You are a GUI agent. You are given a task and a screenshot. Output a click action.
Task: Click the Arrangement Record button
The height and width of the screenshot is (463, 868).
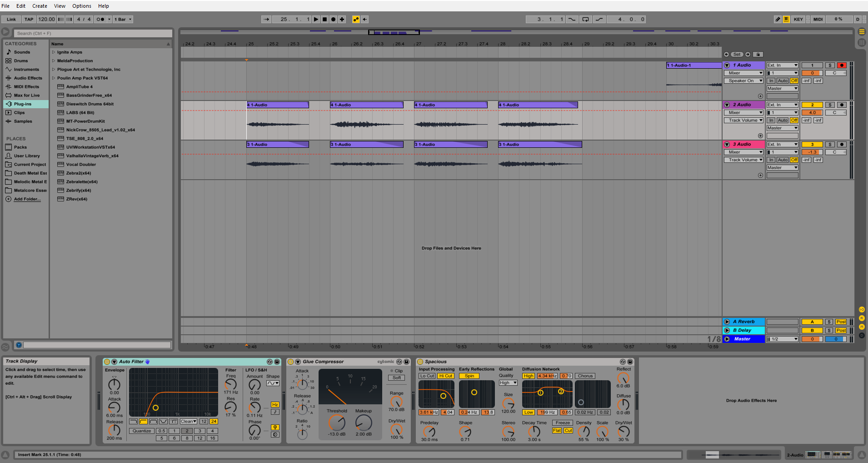333,19
